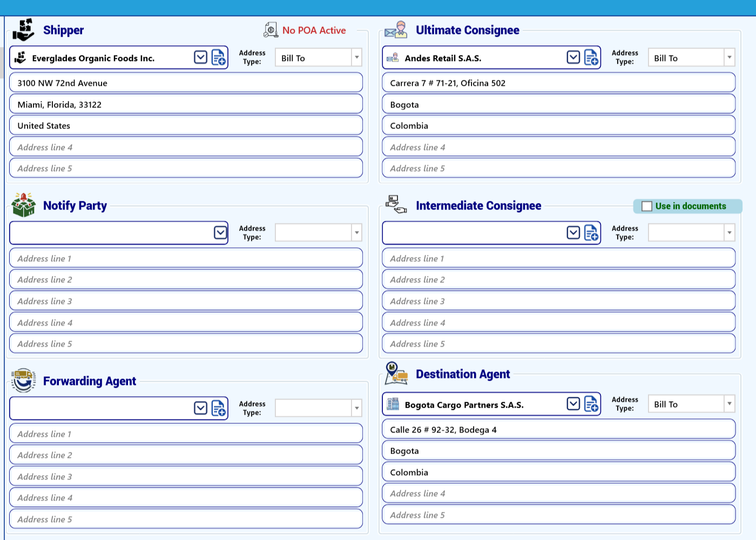
Task: Open Ultimate Consignee name dropdown chevron
Action: click(573, 57)
